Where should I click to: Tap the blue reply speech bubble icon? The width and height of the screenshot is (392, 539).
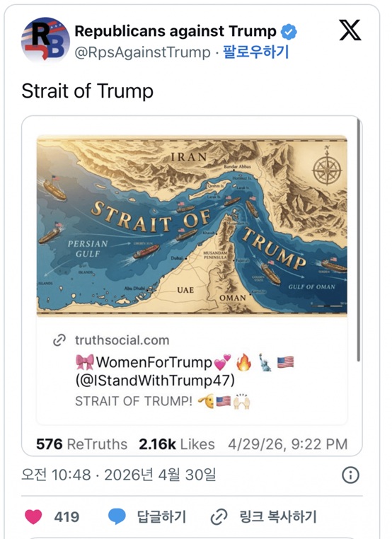tap(117, 516)
